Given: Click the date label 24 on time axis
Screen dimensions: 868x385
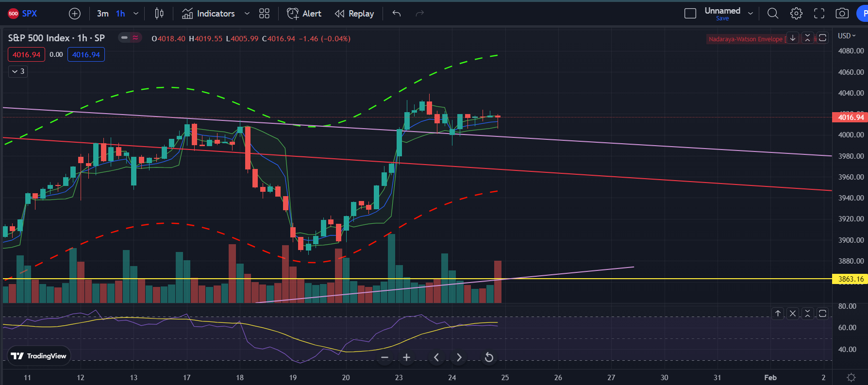Looking at the screenshot, I should [452, 377].
